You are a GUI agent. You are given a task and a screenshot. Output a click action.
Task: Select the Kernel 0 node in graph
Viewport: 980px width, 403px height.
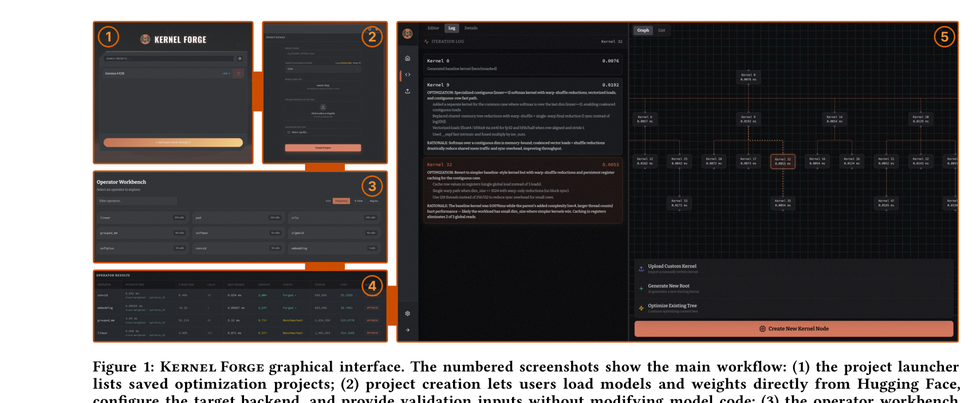(748, 77)
